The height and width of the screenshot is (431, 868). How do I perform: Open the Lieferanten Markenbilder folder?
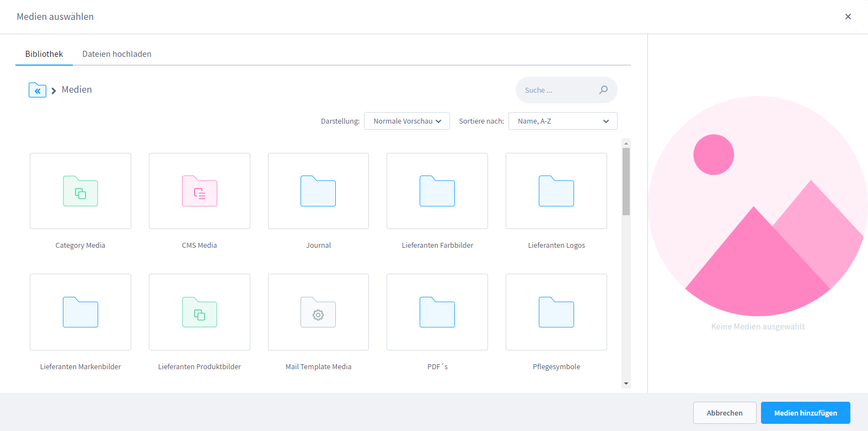[x=81, y=312]
